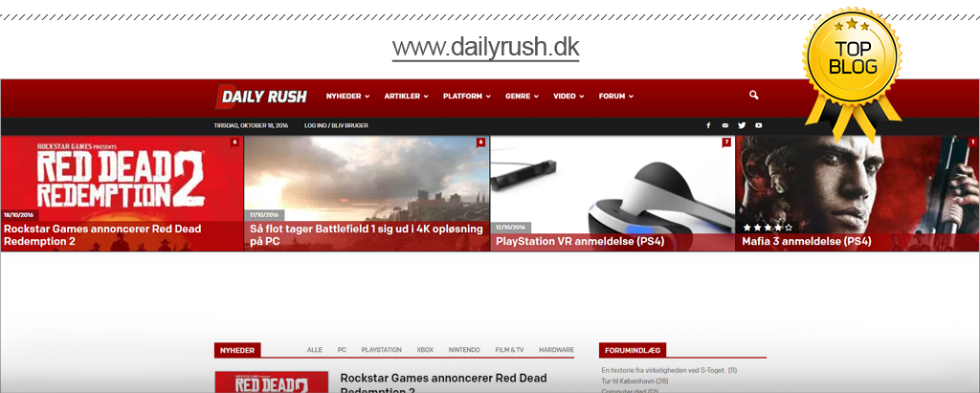Open the Genre menu
Screen dimensions: 980x393
[522, 97]
